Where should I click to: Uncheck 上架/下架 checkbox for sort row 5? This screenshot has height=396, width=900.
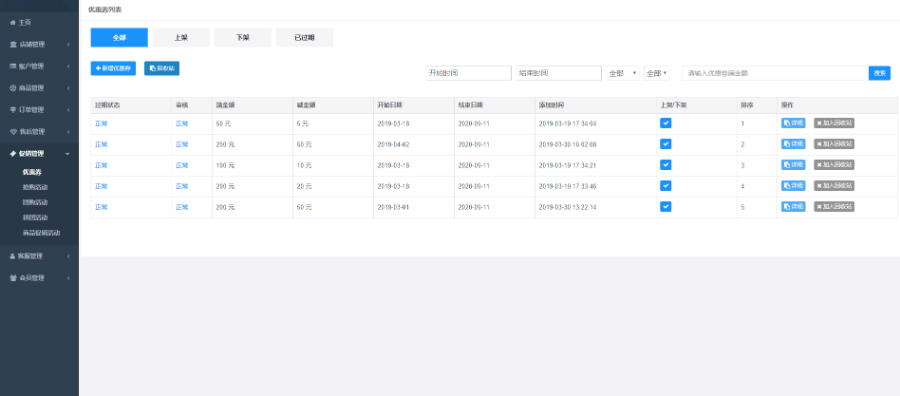[x=665, y=207]
